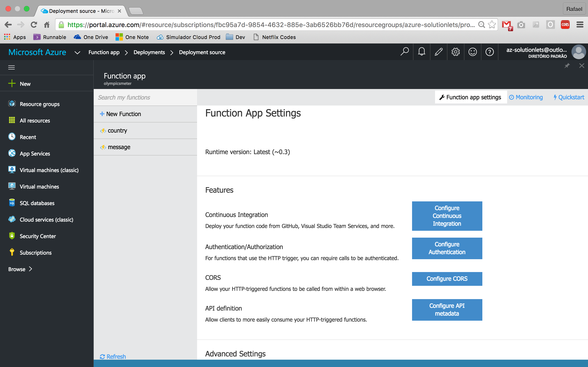Expand the Microsoft Azure dropdown chevron
The height and width of the screenshot is (367, 588).
77,53
